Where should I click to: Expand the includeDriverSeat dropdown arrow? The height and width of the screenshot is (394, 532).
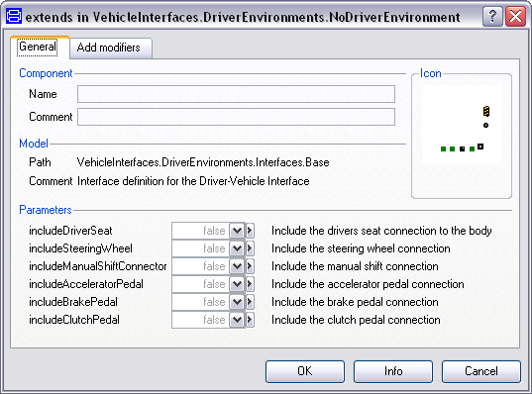click(x=237, y=231)
